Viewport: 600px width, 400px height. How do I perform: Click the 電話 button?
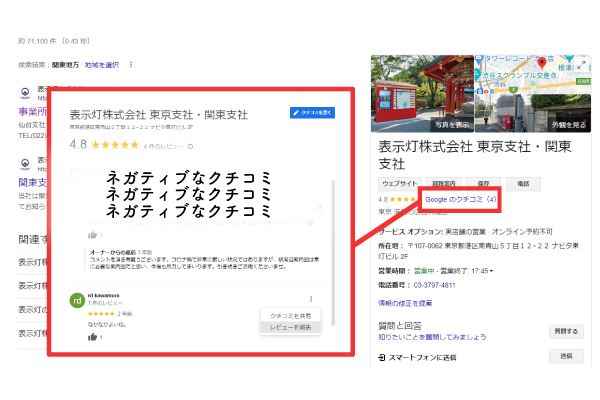pyautogui.click(x=523, y=184)
